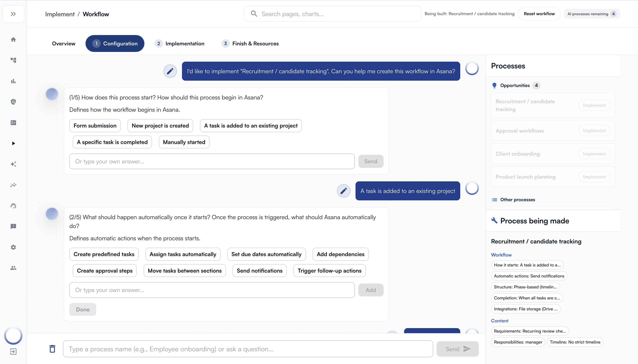Click the Done button
638x364 pixels.
point(83,310)
